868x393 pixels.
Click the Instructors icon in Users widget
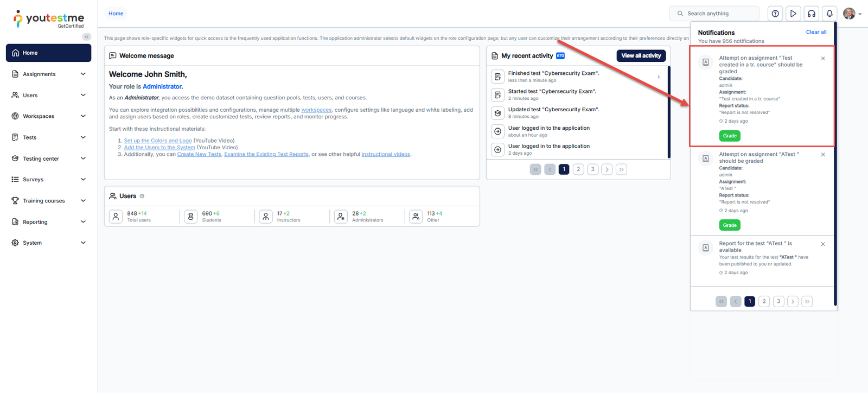[266, 217]
